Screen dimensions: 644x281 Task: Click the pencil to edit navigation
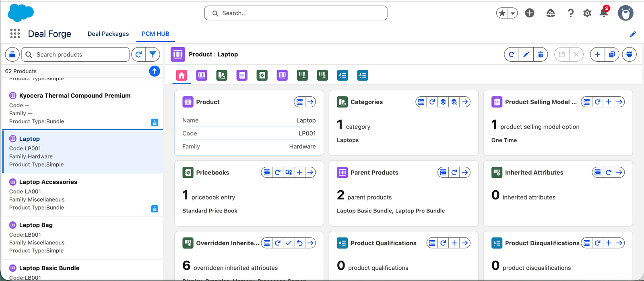[x=633, y=34]
